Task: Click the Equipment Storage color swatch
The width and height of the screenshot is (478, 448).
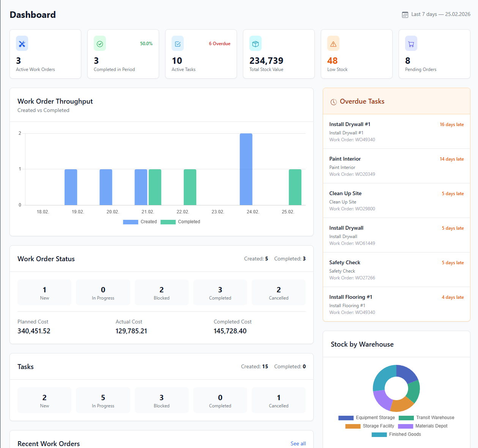Action: [x=345, y=418]
